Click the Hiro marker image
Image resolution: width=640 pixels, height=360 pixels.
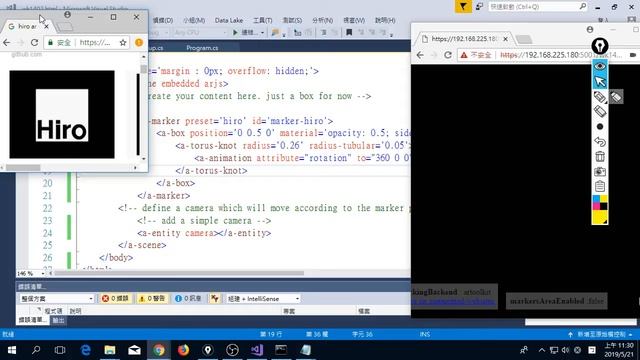pos(62,114)
